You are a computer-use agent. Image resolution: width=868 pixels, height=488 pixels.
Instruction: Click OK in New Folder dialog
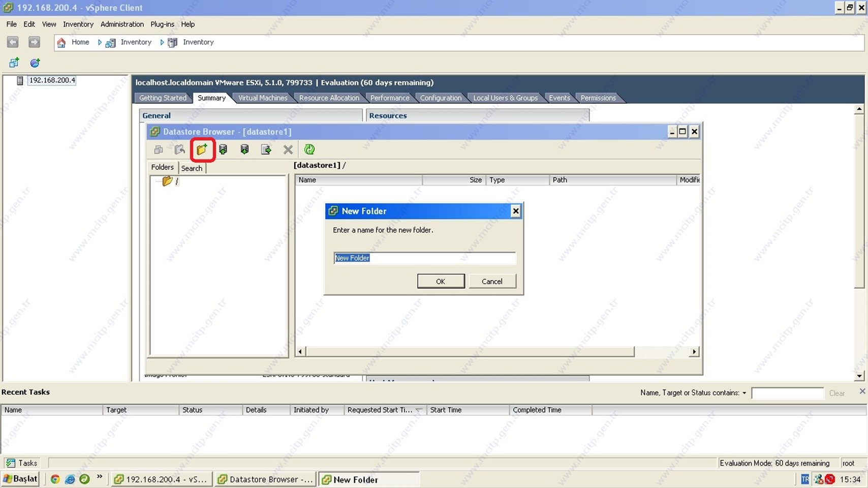(x=441, y=281)
